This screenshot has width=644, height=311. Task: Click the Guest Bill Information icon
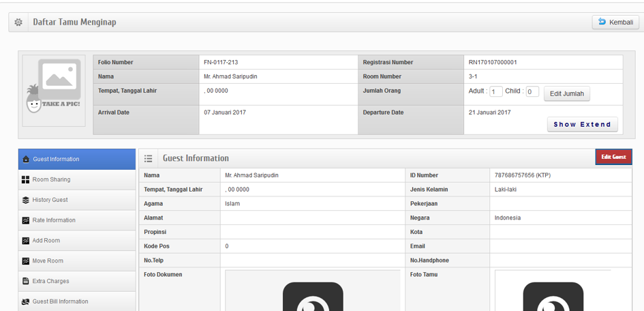coord(26,301)
